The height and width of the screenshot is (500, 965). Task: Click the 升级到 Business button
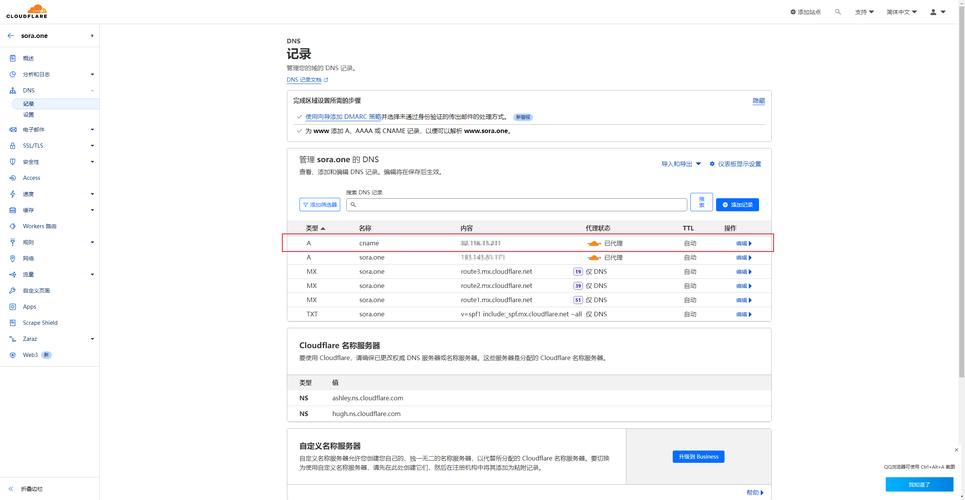pyautogui.click(x=699, y=456)
